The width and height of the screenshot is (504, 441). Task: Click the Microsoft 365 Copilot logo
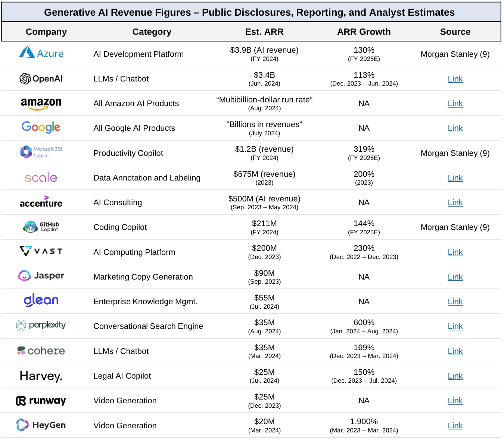[41, 152]
